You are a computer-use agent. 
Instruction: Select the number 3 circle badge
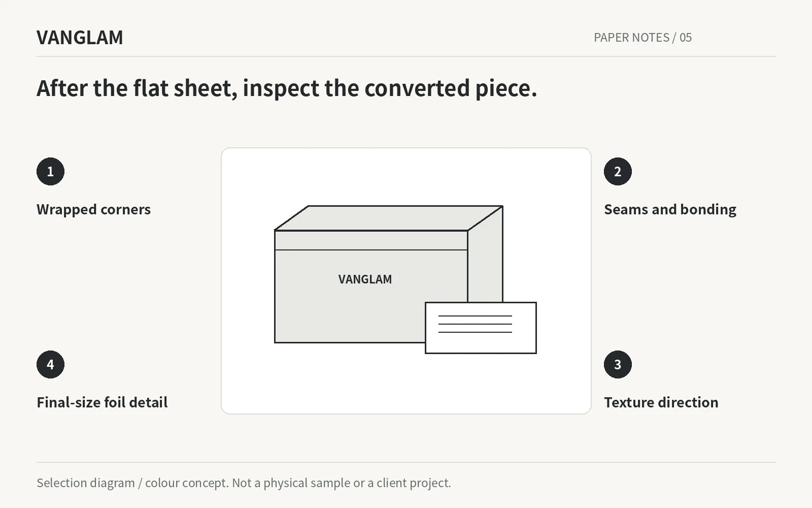(x=618, y=365)
